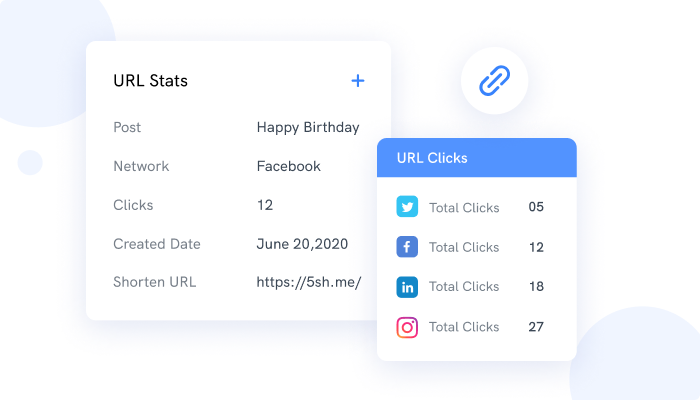Click the Shorten URL label
This screenshot has width=700, height=400.
(x=154, y=282)
